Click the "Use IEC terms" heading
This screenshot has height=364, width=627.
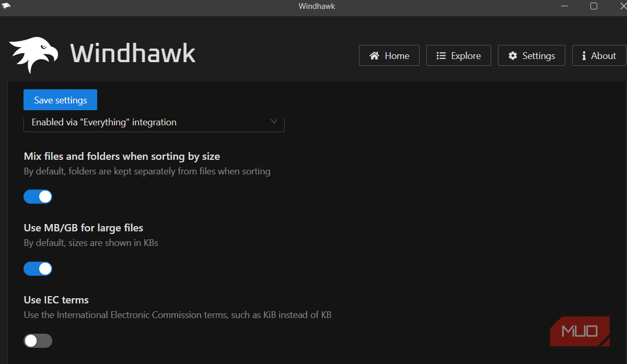[56, 300]
